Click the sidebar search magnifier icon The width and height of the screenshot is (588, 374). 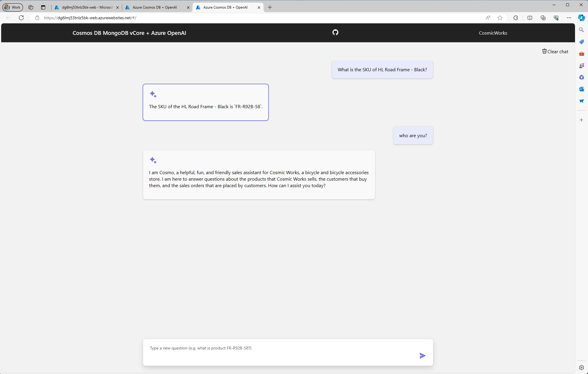[x=581, y=30]
